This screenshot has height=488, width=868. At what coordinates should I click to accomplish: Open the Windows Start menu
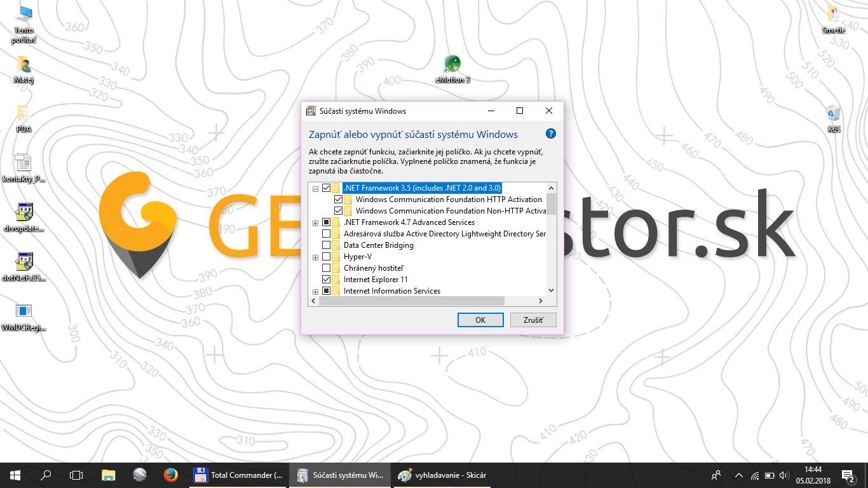(x=15, y=475)
